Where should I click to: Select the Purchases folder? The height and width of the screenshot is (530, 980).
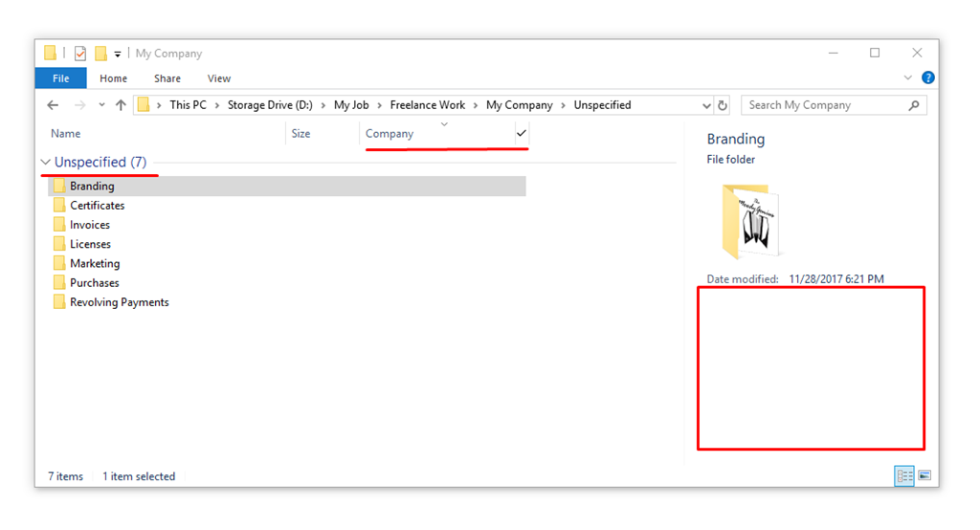pos(94,282)
